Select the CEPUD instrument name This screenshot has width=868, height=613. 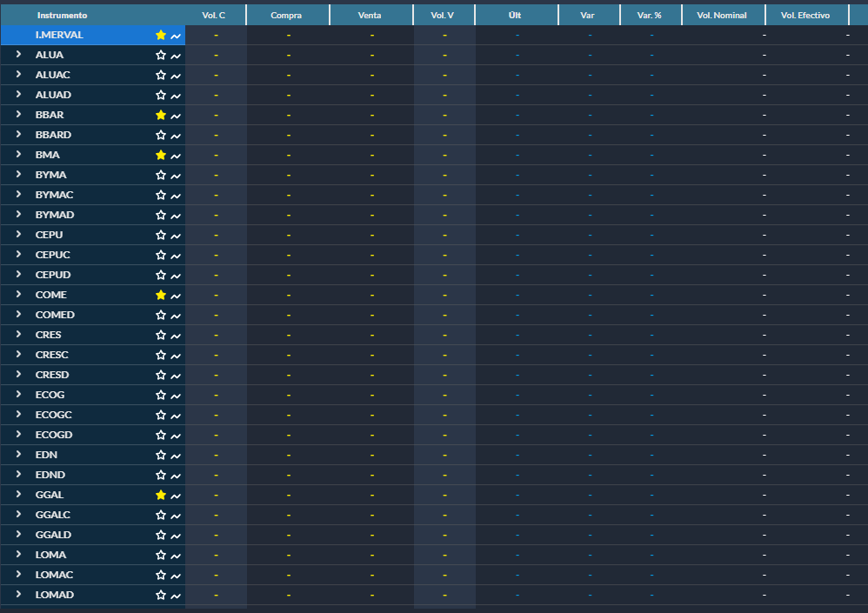click(x=53, y=275)
